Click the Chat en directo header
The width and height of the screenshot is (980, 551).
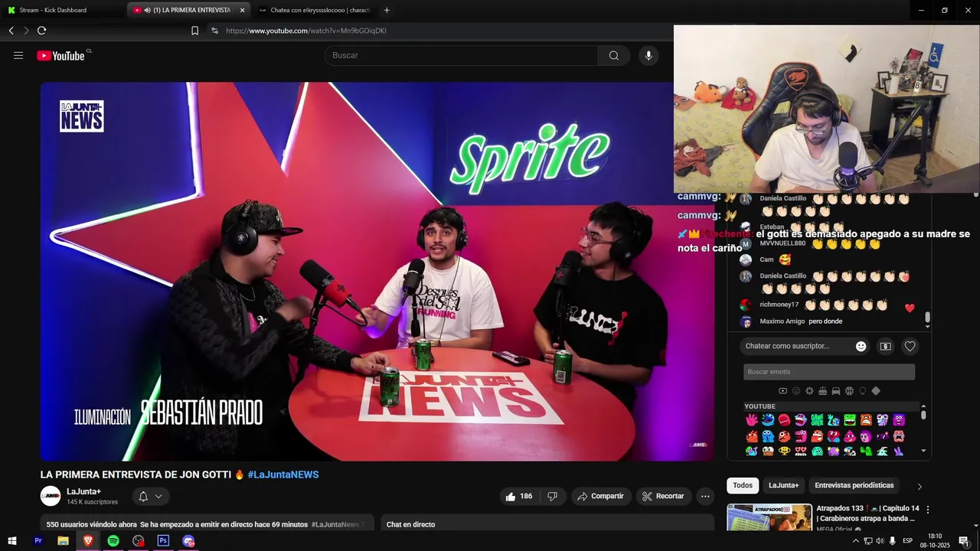click(x=410, y=524)
